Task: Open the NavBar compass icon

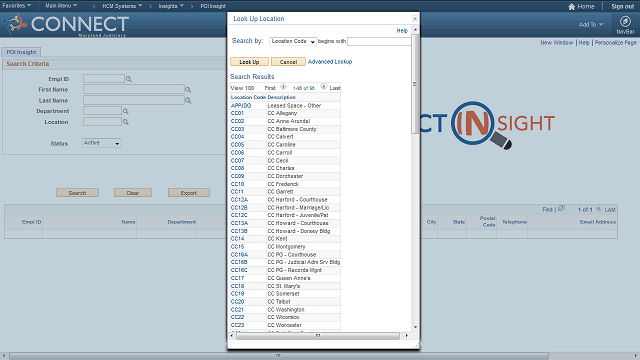Action: click(625, 21)
